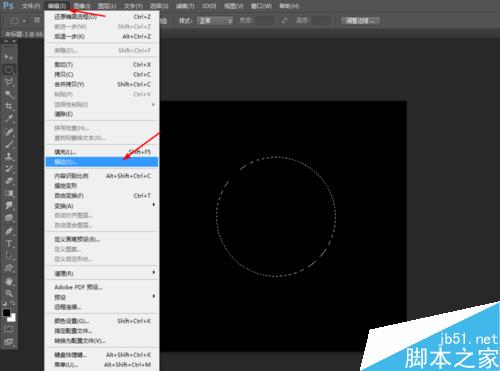Choose 合并拷贝(Y) copy merged

pos(102,84)
